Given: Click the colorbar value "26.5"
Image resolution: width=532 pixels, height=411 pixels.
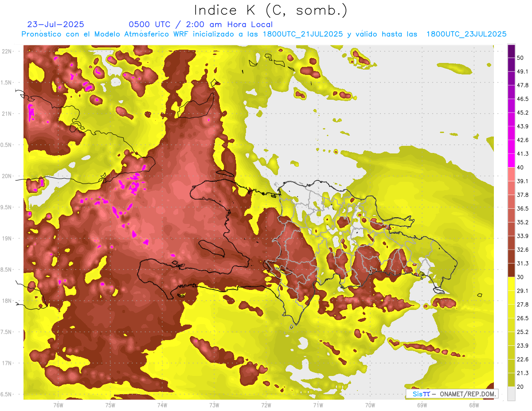Looking at the screenshot, I should pos(523,318).
